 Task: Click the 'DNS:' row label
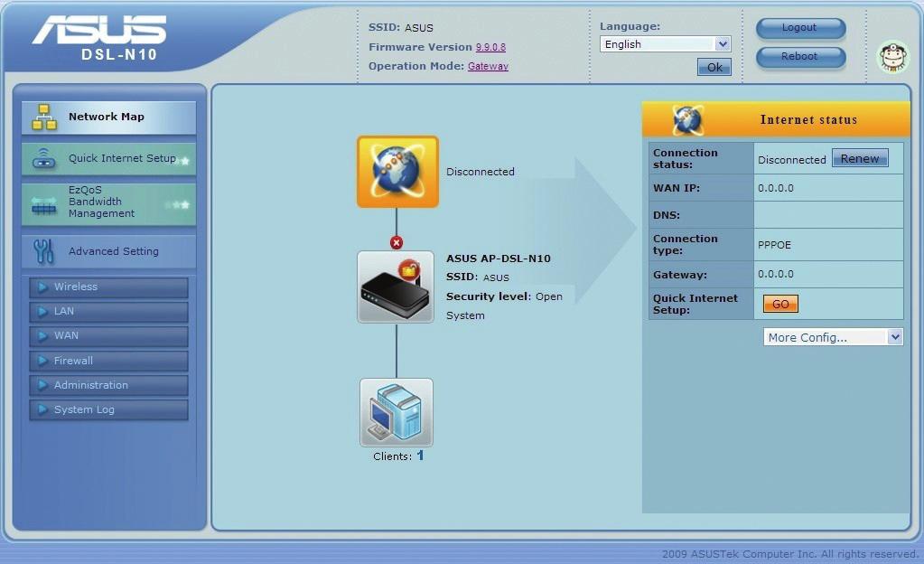pyautogui.click(x=667, y=215)
